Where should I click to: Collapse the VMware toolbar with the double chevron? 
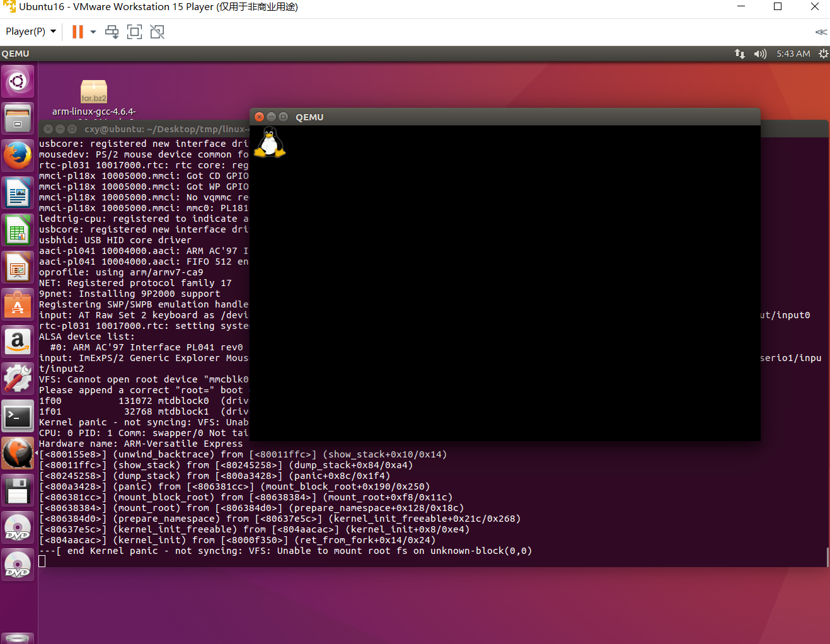coord(821,32)
